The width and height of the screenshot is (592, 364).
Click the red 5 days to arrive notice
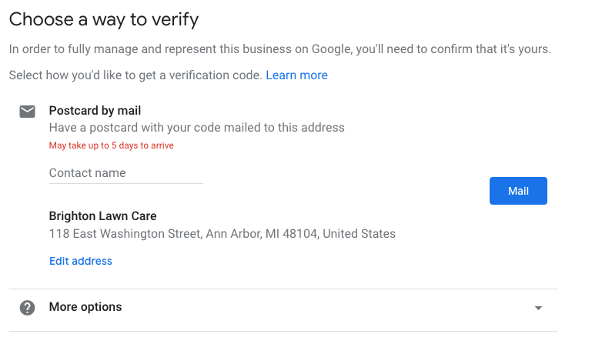112,145
